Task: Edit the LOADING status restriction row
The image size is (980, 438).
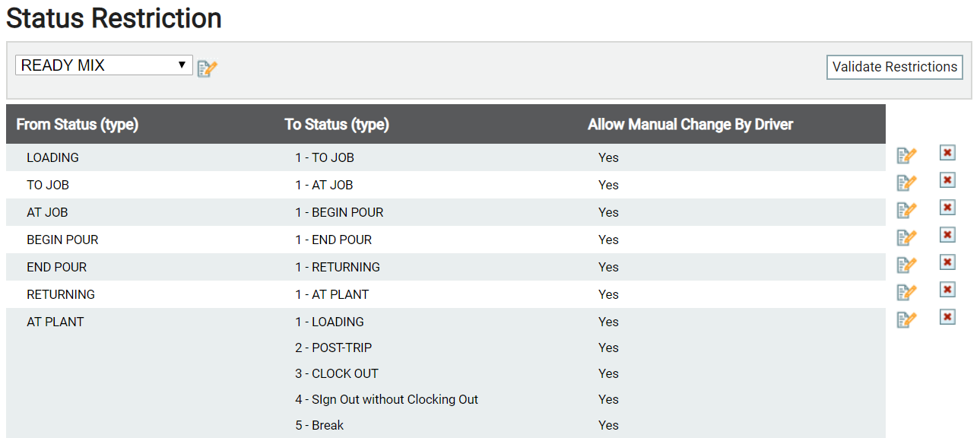Action: (906, 155)
